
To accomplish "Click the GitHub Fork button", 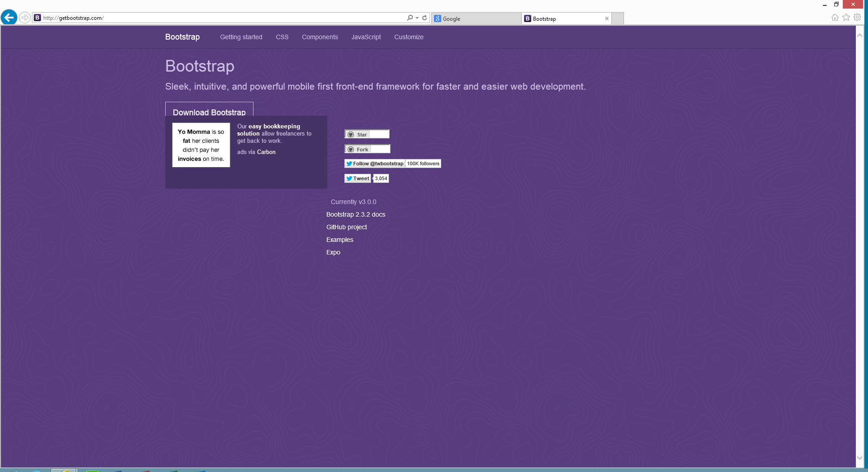I will (x=357, y=149).
